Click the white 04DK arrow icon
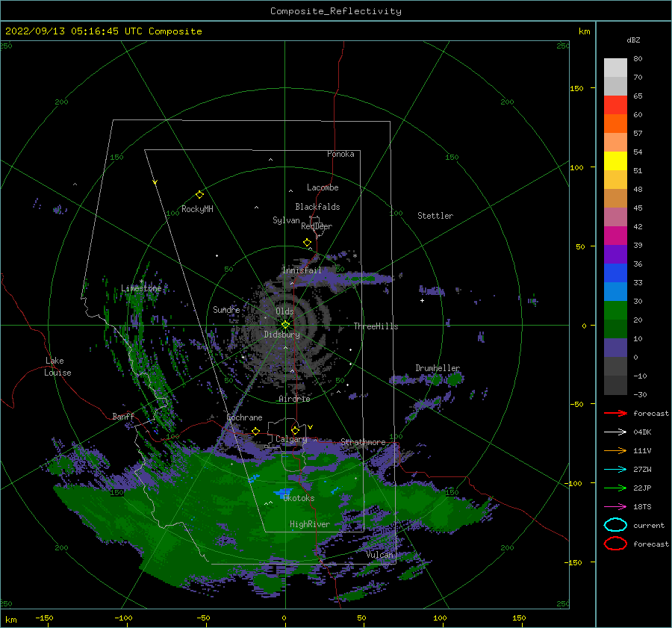This screenshot has width=672, height=628. click(615, 432)
